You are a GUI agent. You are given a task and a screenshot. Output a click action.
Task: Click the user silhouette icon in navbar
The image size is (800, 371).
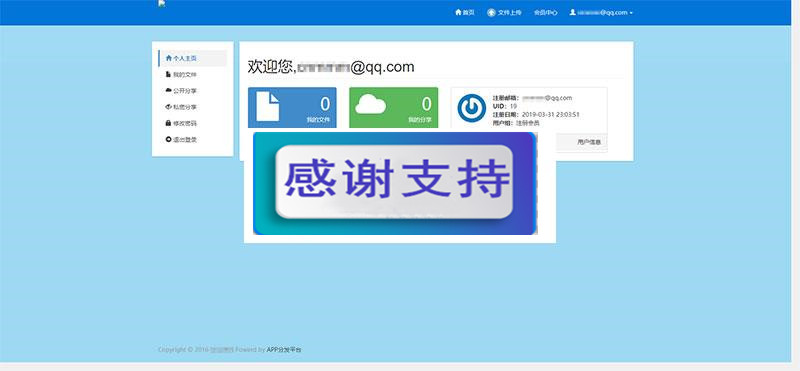(572, 12)
